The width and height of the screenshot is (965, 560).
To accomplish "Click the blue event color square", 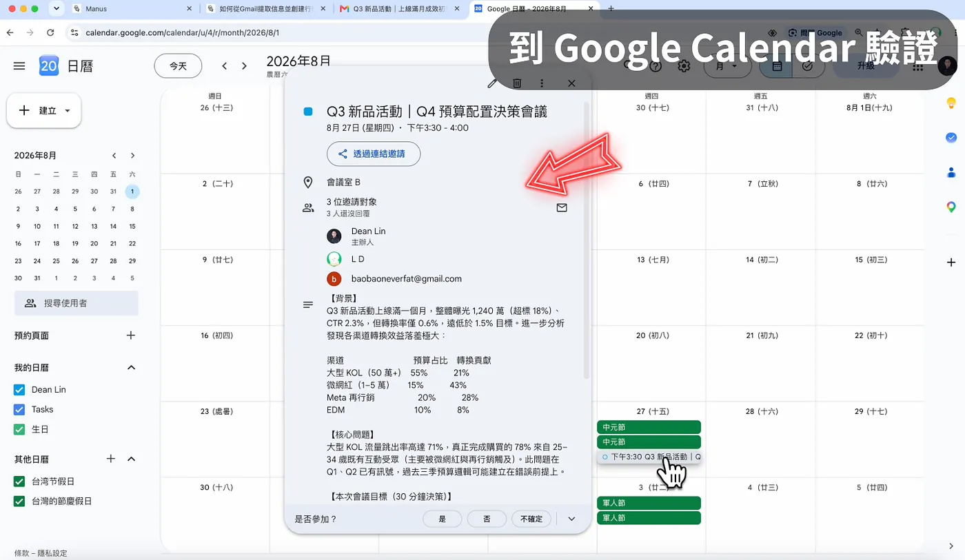I will pyautogui.click(x=308, y=112).
